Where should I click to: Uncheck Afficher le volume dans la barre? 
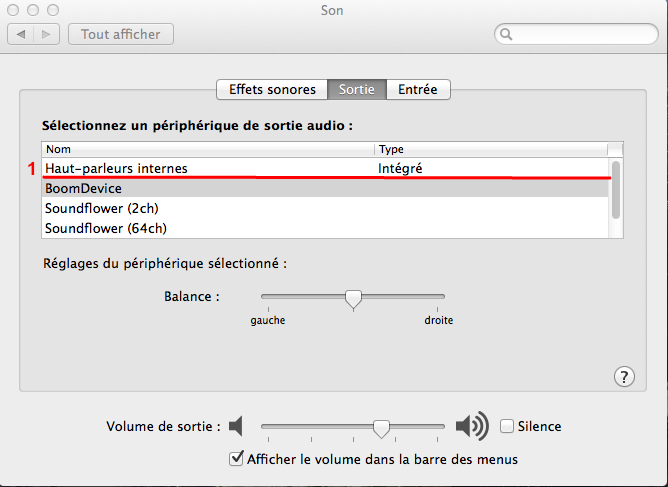tap(236, 459)
